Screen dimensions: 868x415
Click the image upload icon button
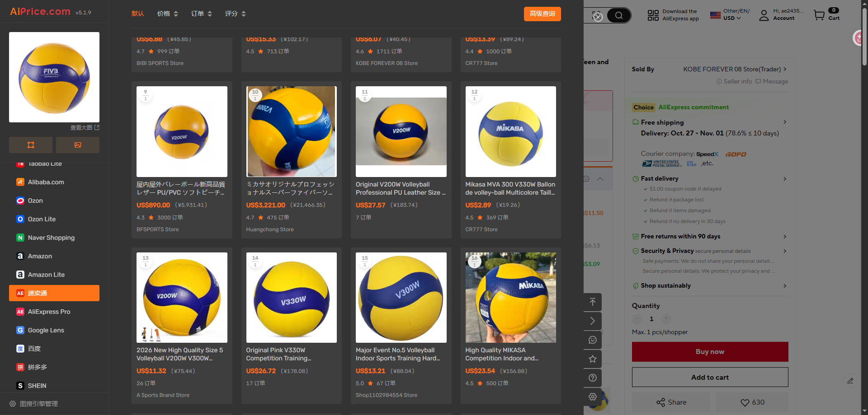(x=78, y=145)
